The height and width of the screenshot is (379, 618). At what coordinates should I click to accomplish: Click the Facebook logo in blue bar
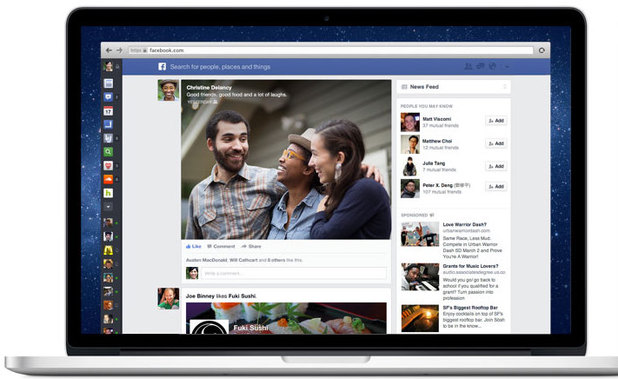coord(162,67)
